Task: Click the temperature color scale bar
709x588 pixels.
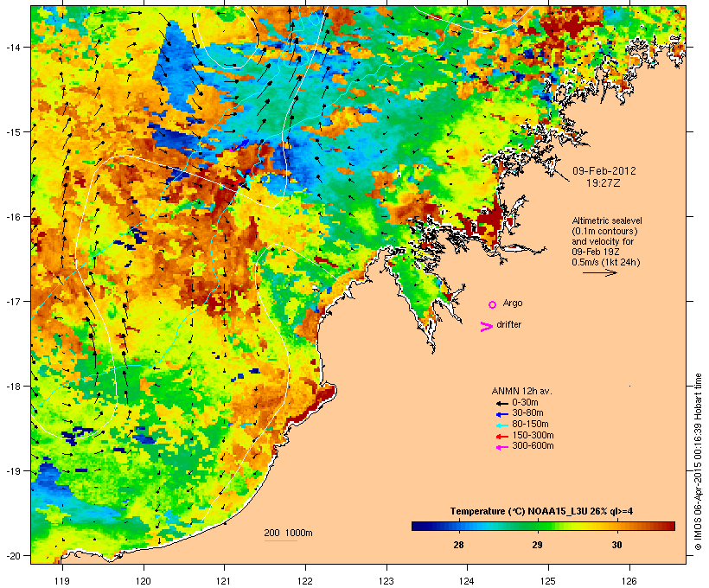Action: pos(543,526)
